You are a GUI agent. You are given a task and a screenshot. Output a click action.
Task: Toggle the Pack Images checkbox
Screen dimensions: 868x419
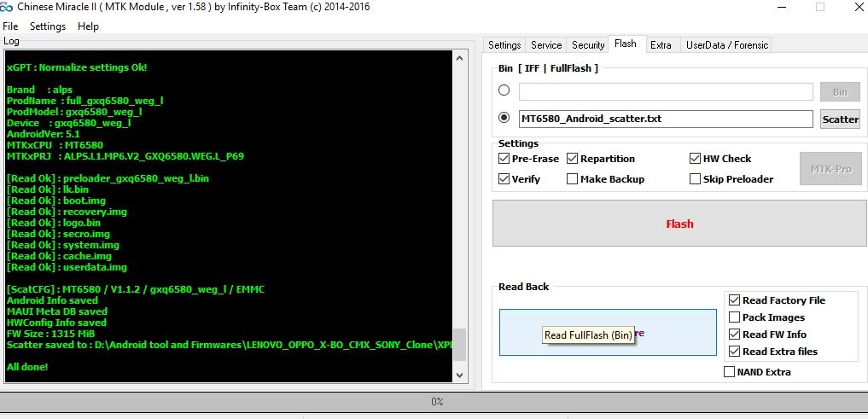[x=734, y=317]
